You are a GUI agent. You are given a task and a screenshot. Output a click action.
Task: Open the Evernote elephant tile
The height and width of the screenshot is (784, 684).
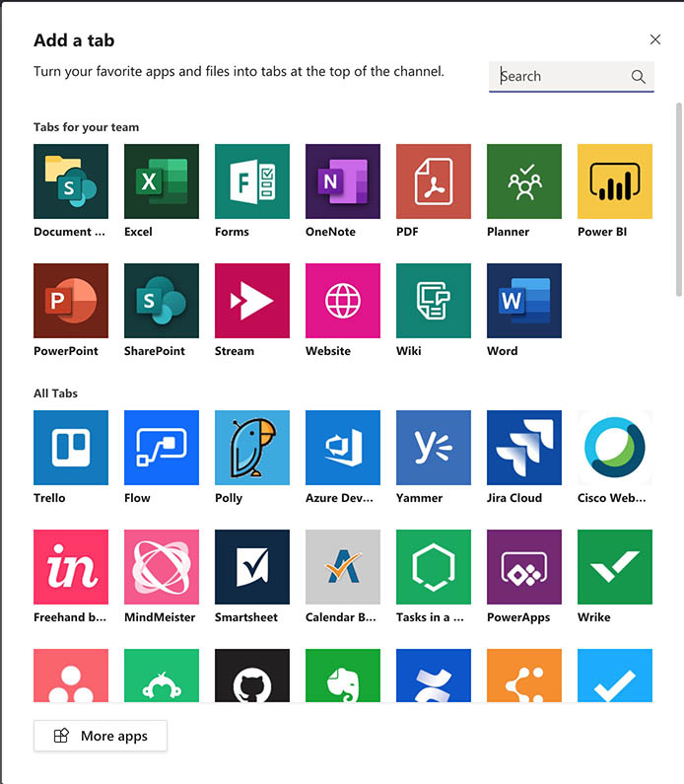pos(343,677)
